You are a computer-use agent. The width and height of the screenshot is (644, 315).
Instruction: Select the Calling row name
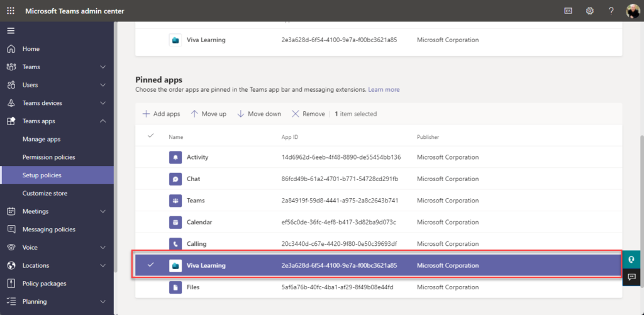(196, 244)
